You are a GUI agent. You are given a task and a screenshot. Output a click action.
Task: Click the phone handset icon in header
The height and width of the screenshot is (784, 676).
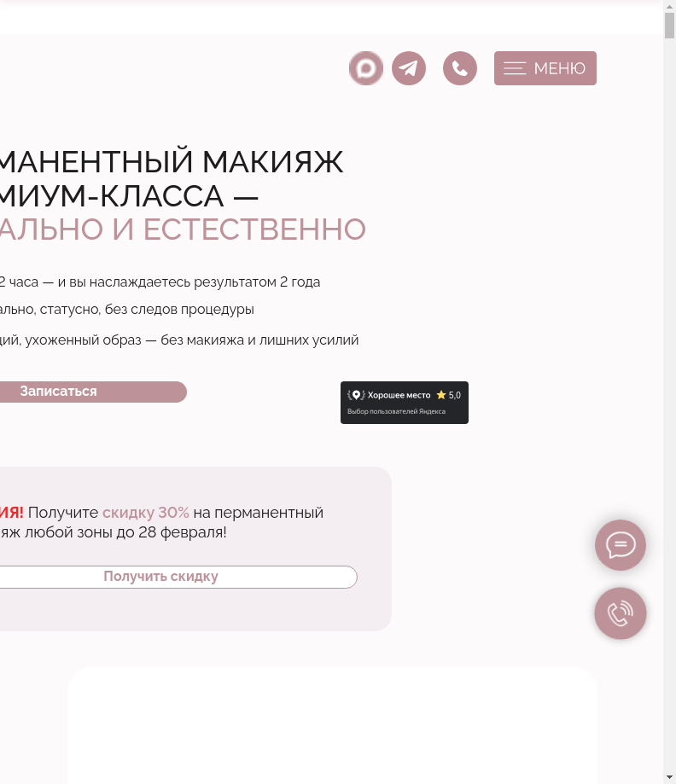[x=460, y=68]
